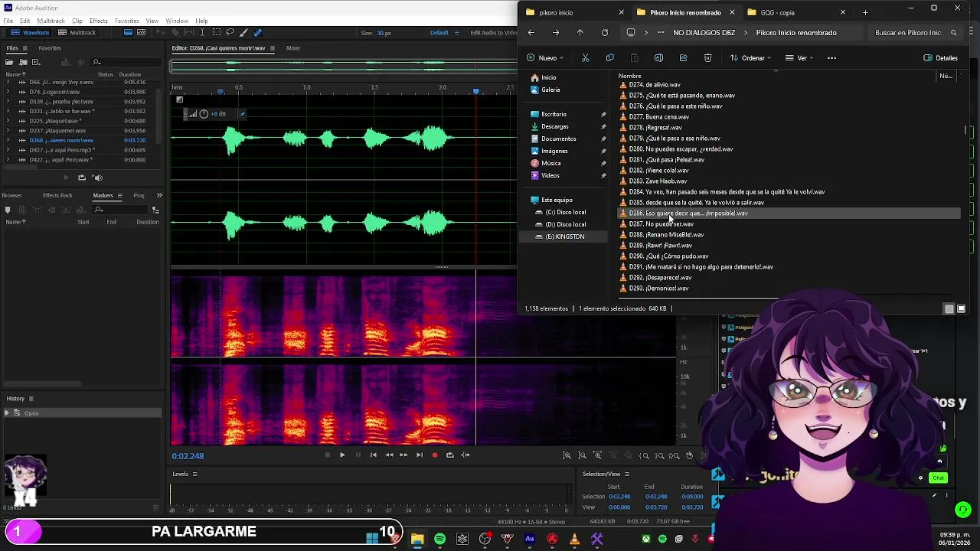Select file D287. No puede ser.wav
Screen dimensions: 980x551
(661, 224)
